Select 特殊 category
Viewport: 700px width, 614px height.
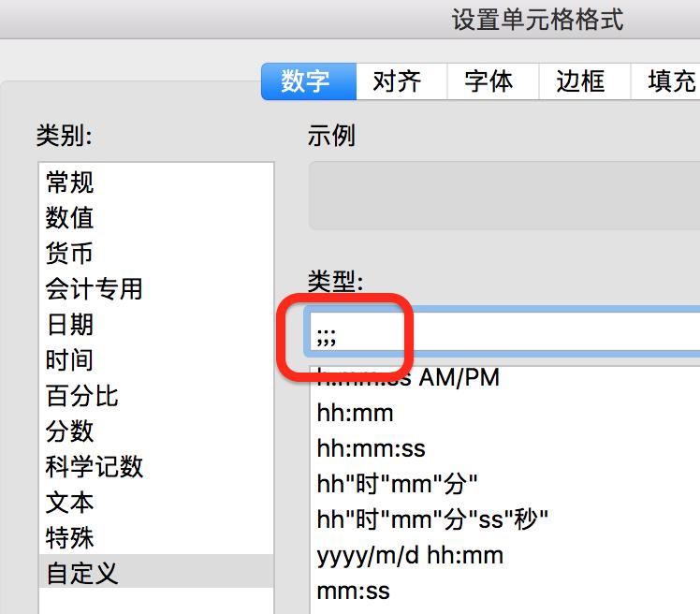(x=156, y=537)
